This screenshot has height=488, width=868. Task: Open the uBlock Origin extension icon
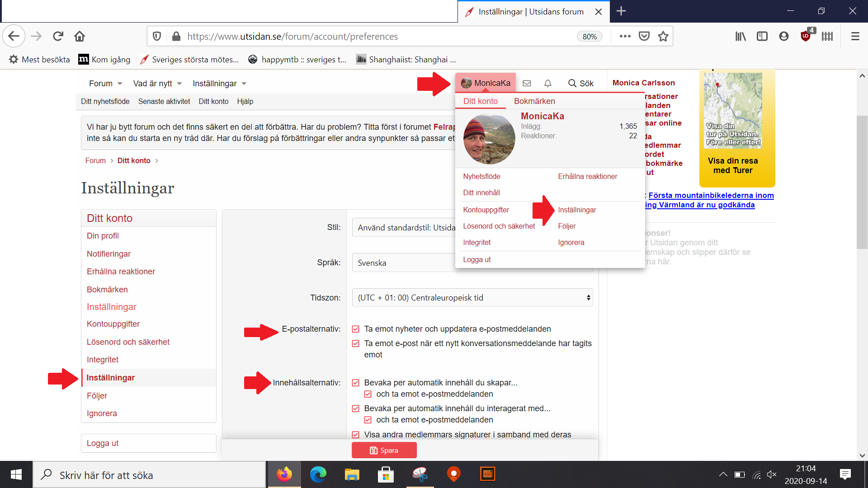click(x=806, y=36)
